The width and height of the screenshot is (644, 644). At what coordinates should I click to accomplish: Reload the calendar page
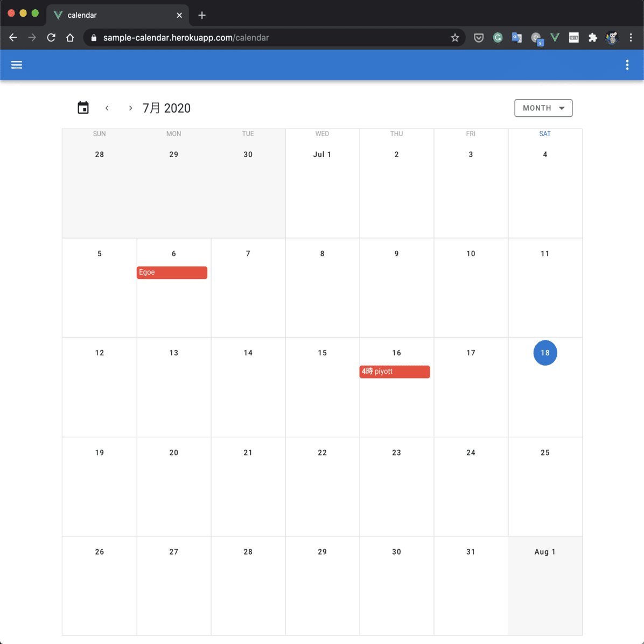(51, 38)
